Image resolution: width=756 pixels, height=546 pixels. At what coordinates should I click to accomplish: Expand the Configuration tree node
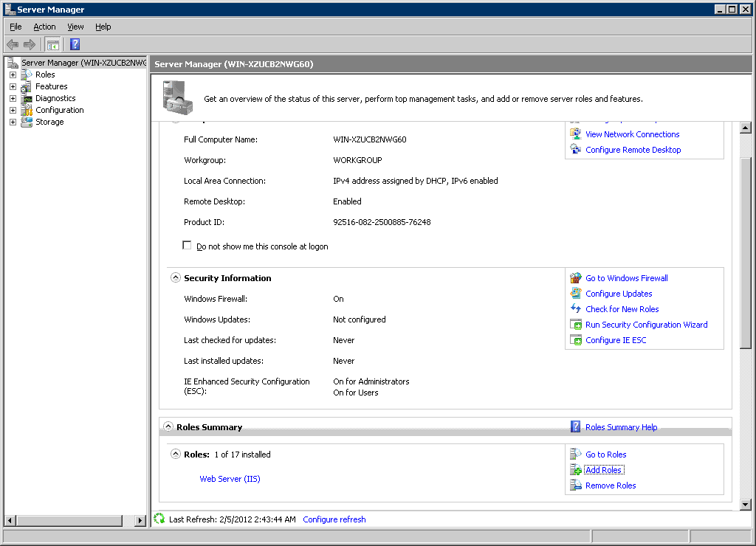pos(13,111)
